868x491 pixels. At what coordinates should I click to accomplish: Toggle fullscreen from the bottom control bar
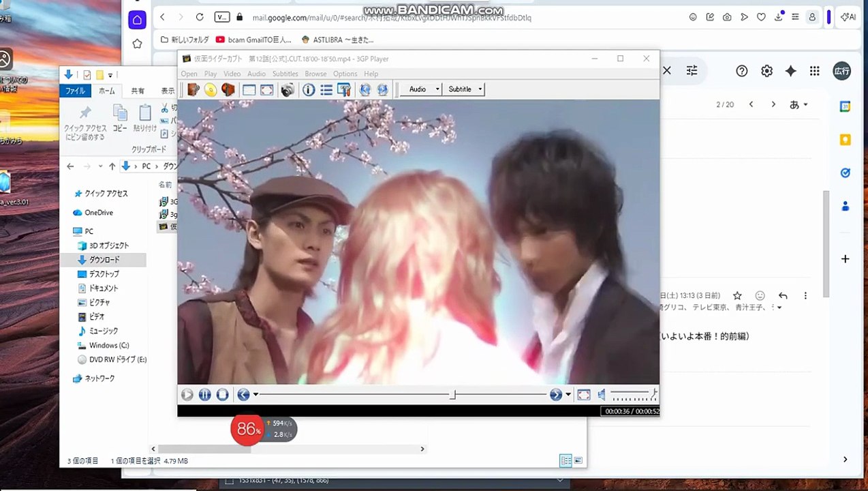pos(584,394)
